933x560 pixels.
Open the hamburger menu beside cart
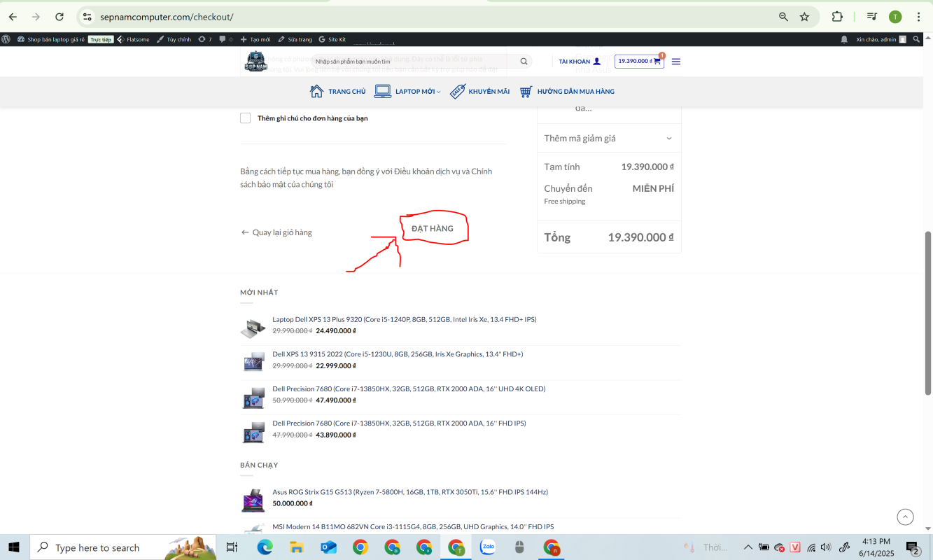(x=676, y=62)
